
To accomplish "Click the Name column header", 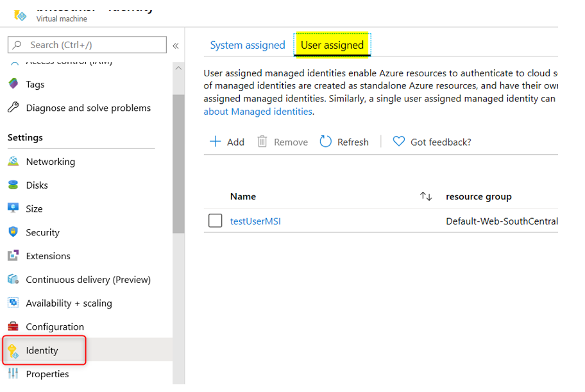I will coord(243,196).
